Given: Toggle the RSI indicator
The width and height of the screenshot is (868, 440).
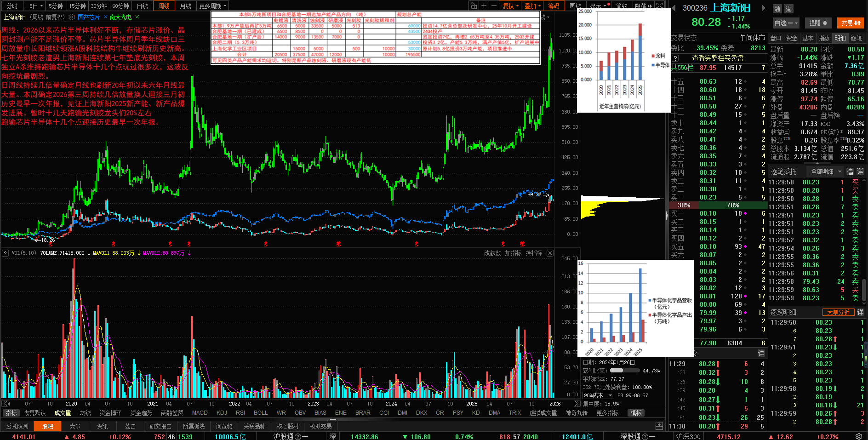Looking at the screenshot, I should point(240,413).
